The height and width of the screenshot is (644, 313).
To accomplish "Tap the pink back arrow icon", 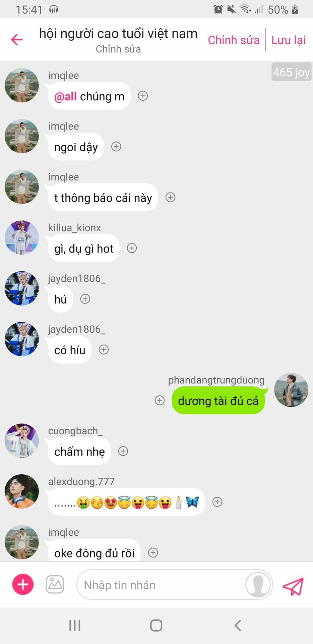I will [17, 40].
